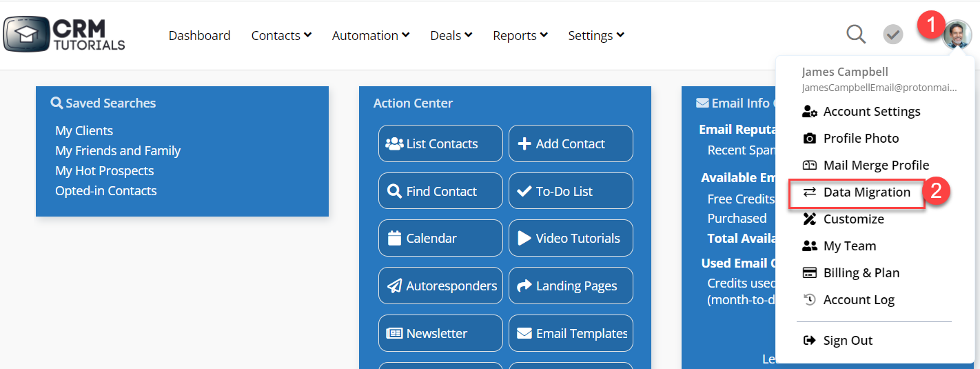Click the Saved Searches magnifier icon
The height and width of the screenshot is (369, 980).
coord(57,103)
